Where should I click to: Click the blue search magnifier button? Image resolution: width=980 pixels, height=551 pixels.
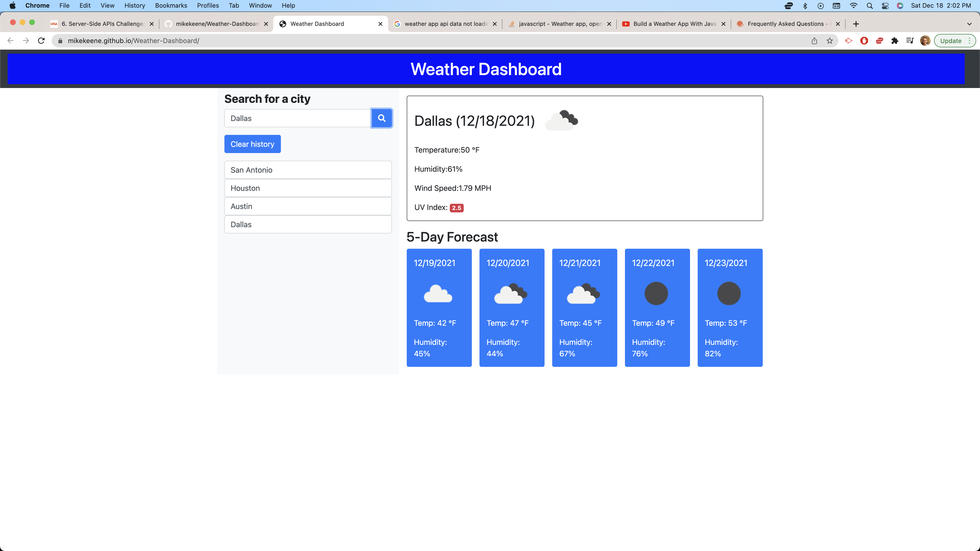382,118
